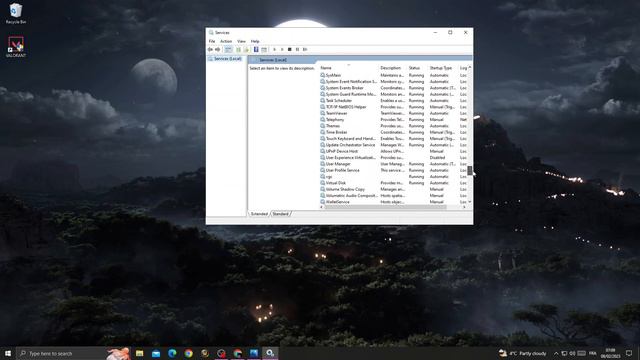Click the horizontal scrollbar left arrow
640x360 pixels.
[322, 207]
